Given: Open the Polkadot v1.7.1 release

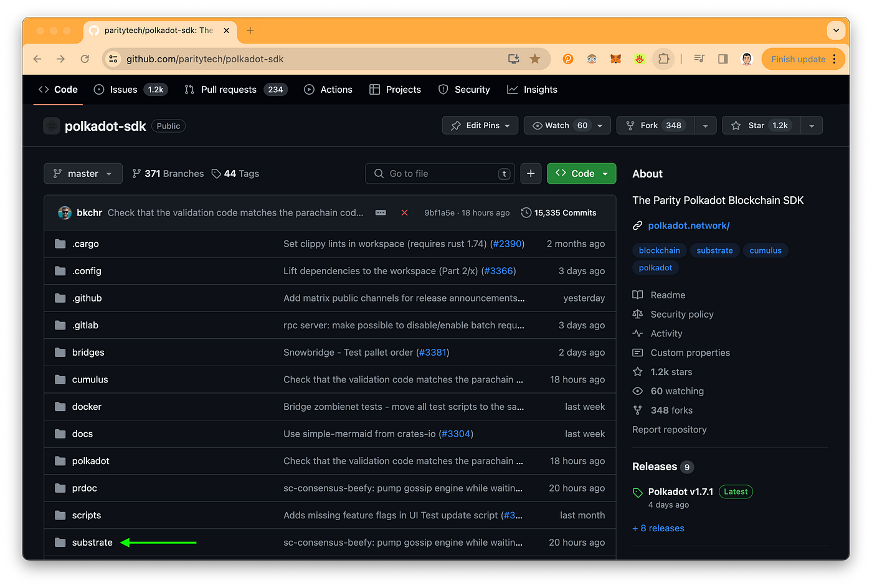Looking at the screenshot, I should click(x=680, y=492).
